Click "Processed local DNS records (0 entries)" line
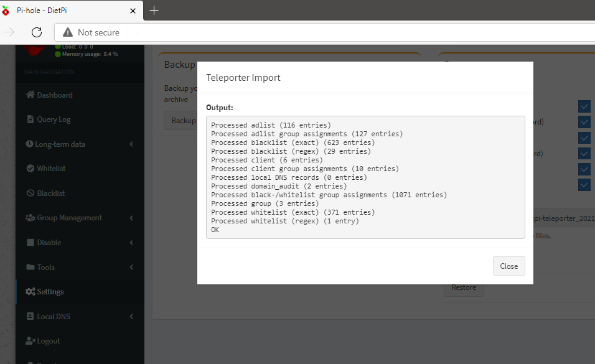Viewport: 595px width, 364px height. pos(289,177)
